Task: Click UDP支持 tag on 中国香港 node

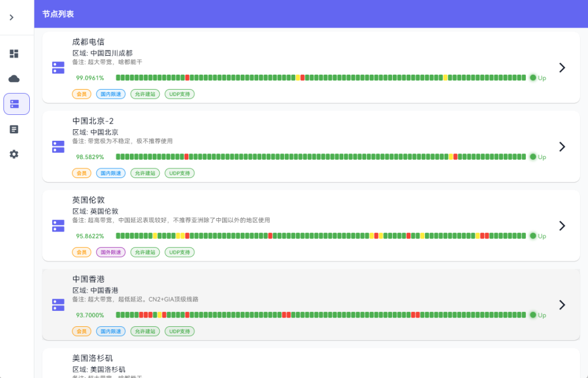Action: 180,331
